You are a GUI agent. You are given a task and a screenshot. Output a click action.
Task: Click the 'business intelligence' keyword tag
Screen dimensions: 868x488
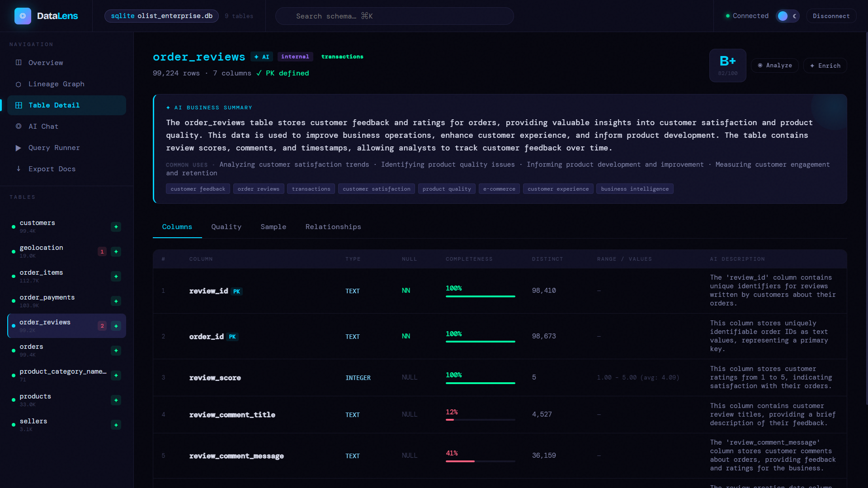tap(635, 189)
